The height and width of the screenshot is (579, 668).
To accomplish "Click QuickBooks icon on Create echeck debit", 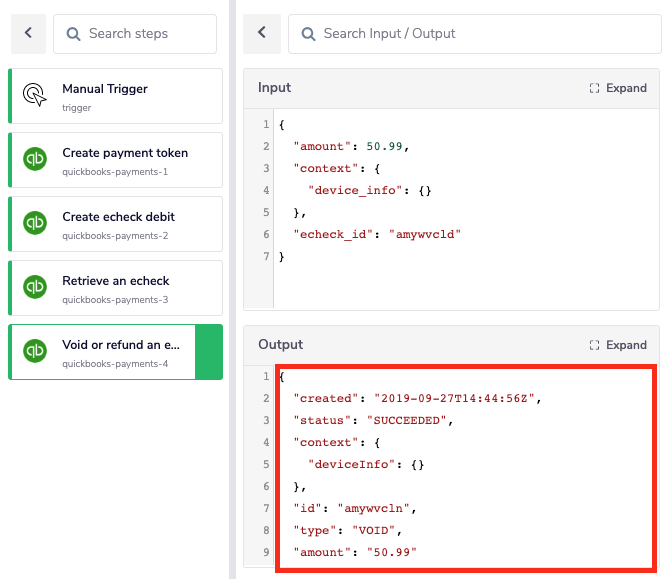I will [x=35, y=224].
